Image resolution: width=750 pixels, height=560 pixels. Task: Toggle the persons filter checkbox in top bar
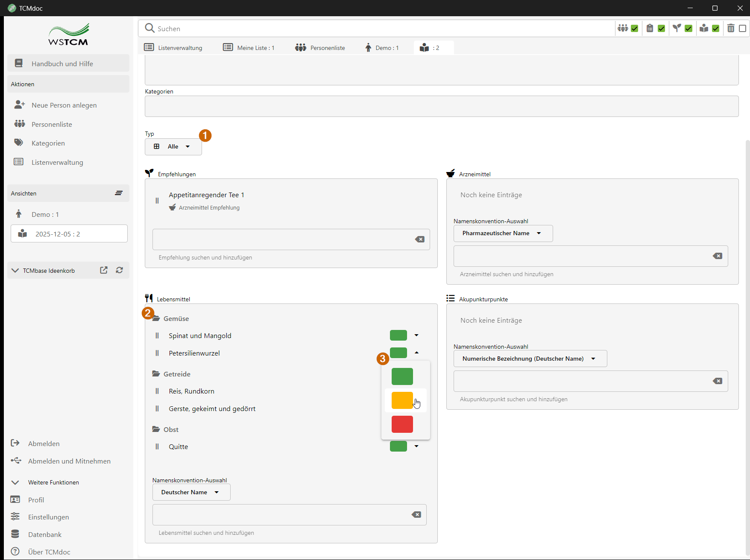pyautogui.click(x=635, y=29)
